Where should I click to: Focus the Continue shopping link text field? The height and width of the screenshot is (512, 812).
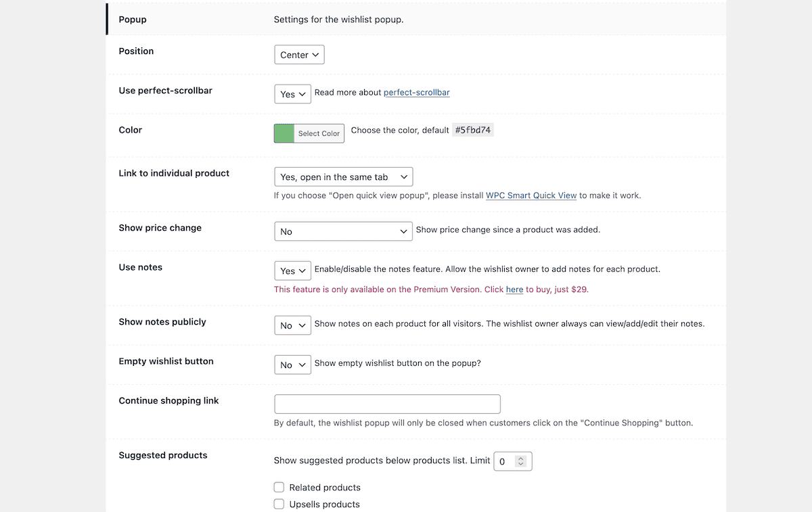click(387, 404)
